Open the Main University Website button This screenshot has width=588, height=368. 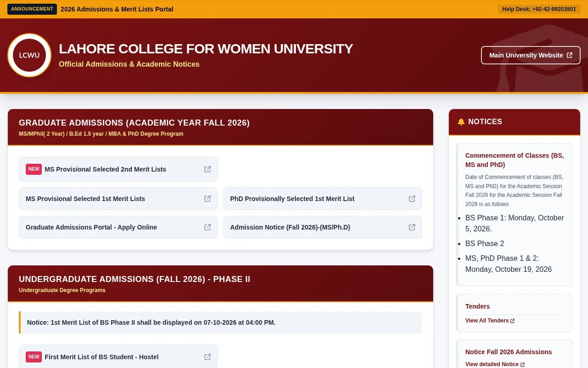tap(531, 55)
